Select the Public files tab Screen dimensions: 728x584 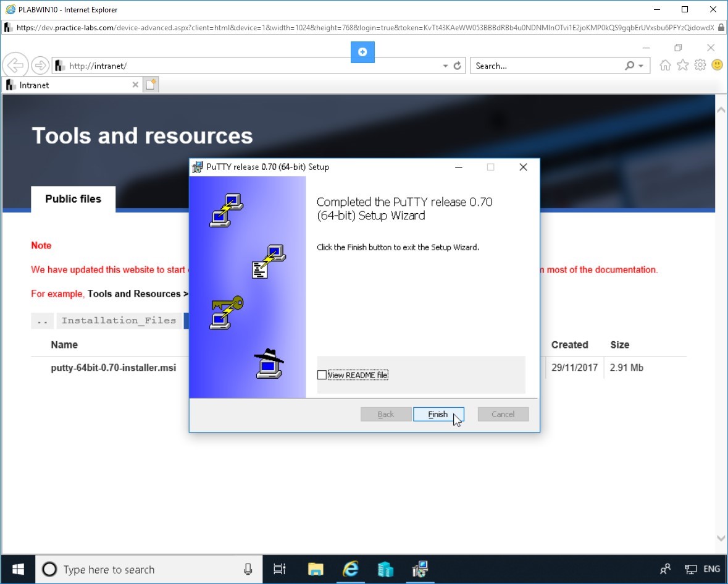coord(73,199)
